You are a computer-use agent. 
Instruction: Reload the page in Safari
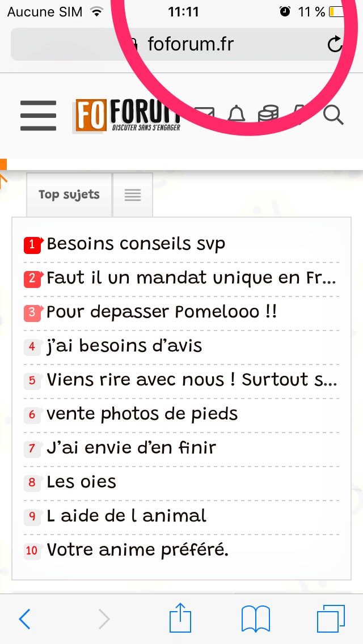pyautogui.click(x=335, y=44)
